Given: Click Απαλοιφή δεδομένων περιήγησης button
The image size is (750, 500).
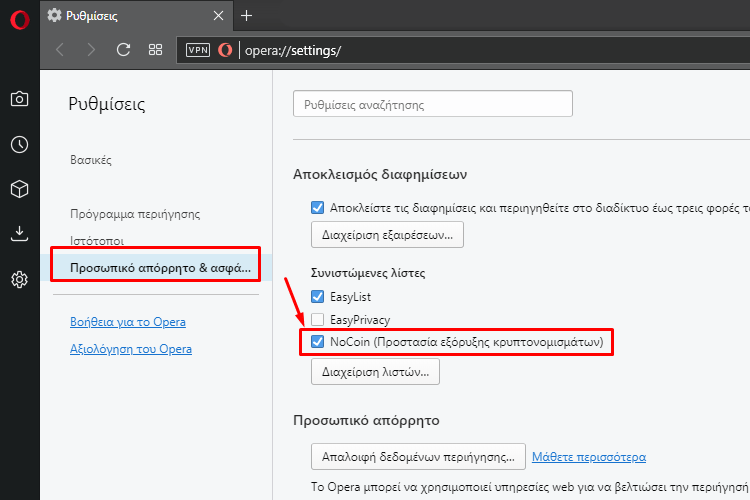Looking at the screenshot, I should [x=419, y=456].
